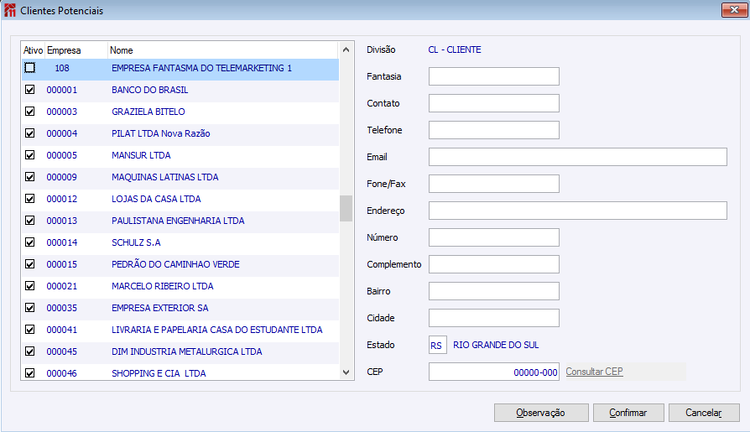Click the CL - CLIENTE division value
The image size is (750, 432).
click(454, 50)
